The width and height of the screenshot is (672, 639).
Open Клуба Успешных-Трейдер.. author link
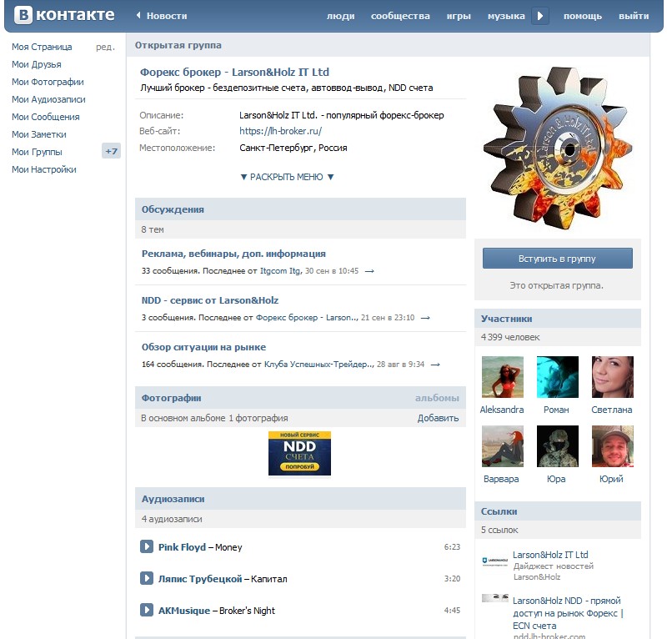tap(318, 365)
